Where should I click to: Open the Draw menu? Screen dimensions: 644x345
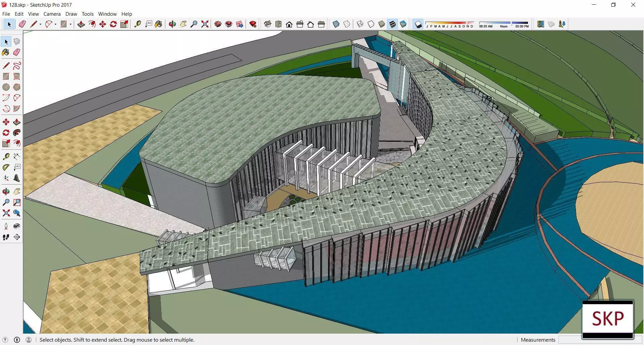point(71,14)
